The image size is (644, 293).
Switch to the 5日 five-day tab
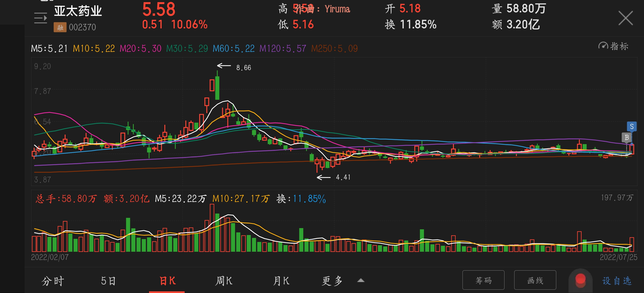pos(108,281)
